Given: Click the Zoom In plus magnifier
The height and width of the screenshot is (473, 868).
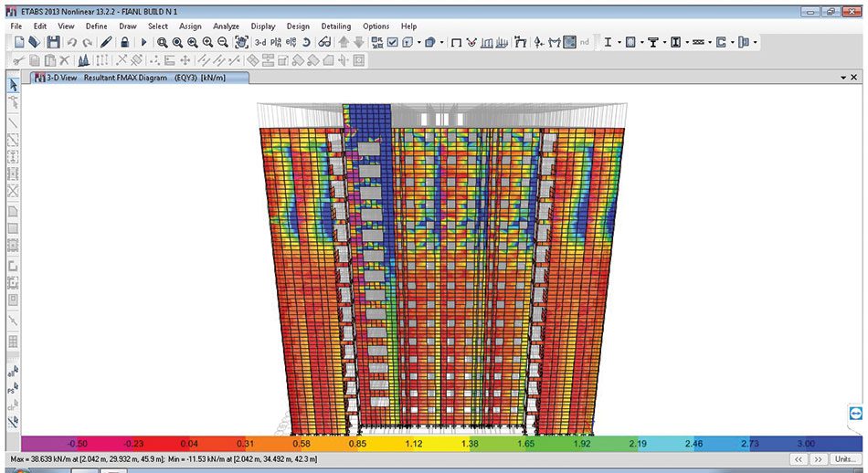Looking at the screenshot, I should click(x=207, y=42).
